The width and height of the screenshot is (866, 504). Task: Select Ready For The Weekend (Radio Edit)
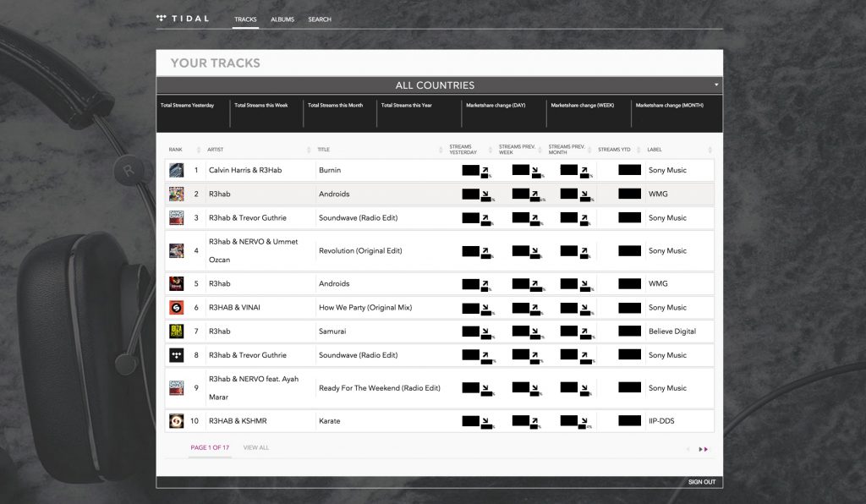pos(380,388)
